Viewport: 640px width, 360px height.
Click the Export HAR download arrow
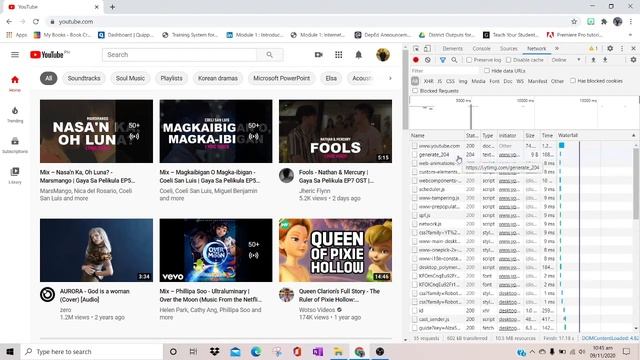coord(605,60)
